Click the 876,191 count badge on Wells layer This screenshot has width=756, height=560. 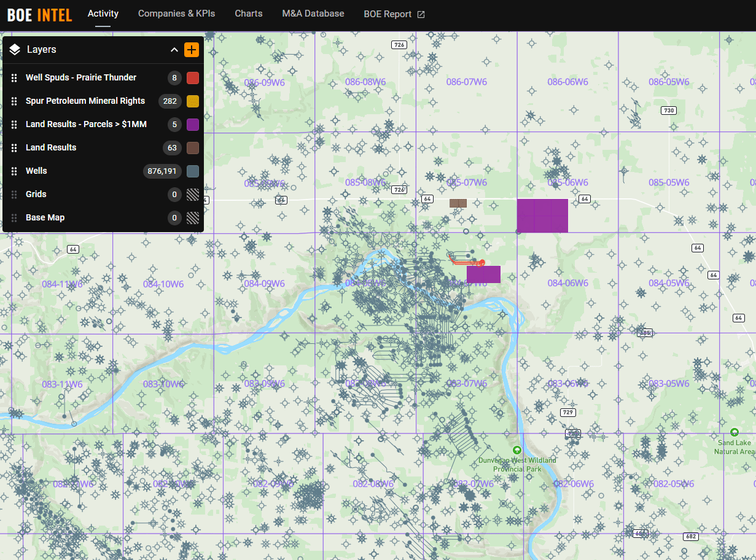coord(162,171)
